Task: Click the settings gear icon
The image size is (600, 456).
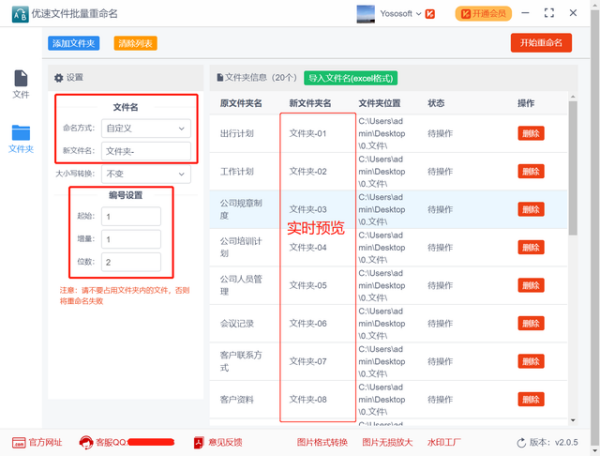Action: pos(58,77)
